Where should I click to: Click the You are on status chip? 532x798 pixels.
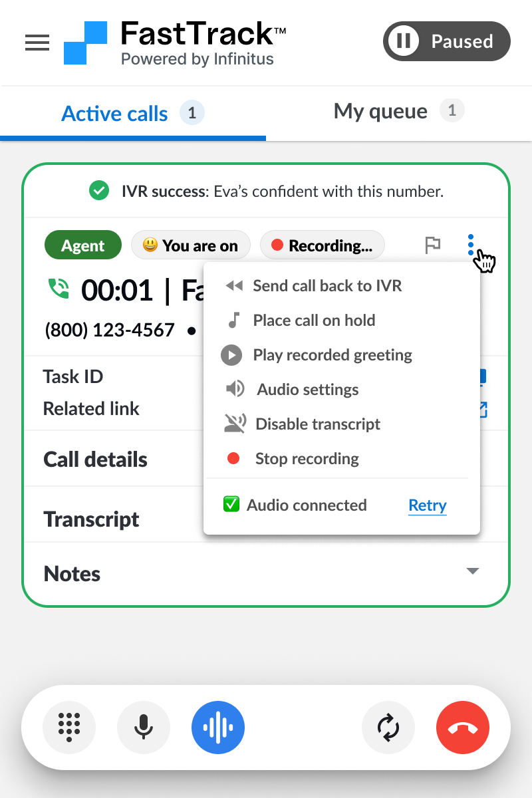[191, 245]
